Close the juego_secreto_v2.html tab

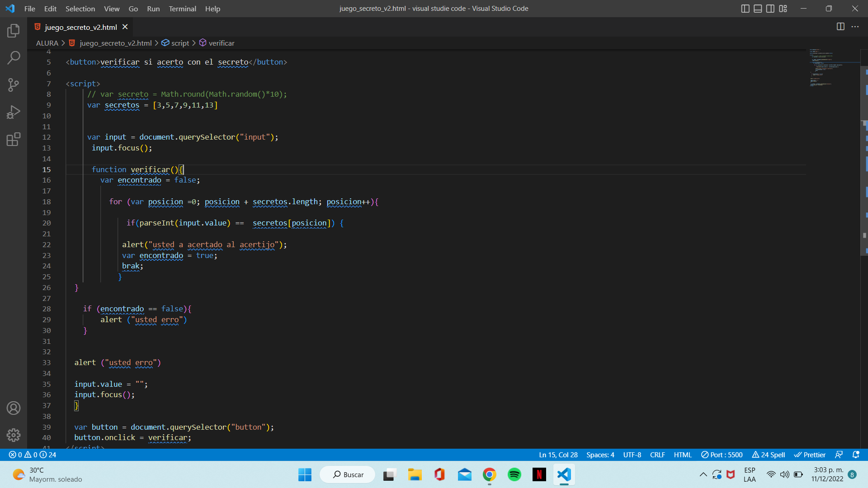point(125,27)
